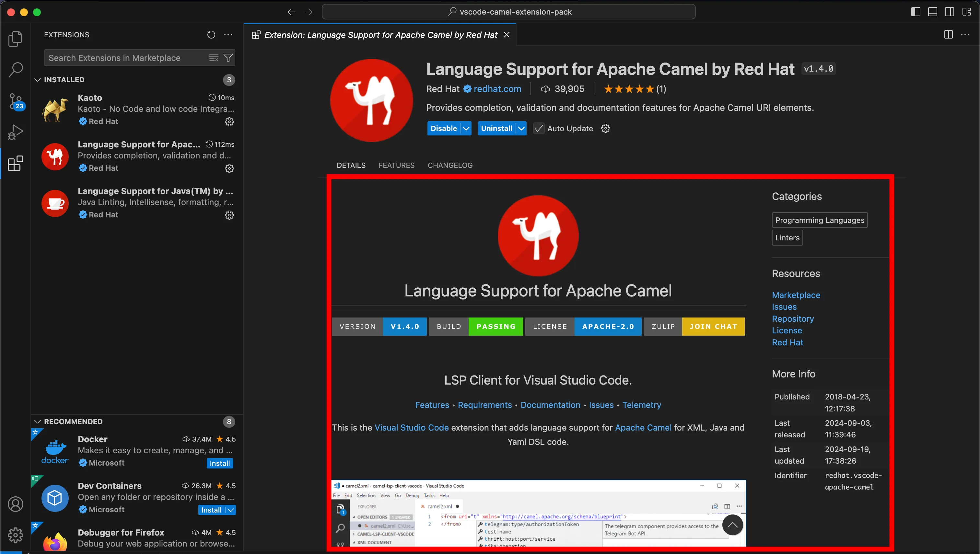The width and height of the screenshot is (980, 554).
Task: Open the Issues link under Resources
Action: (x=784, y=307)
